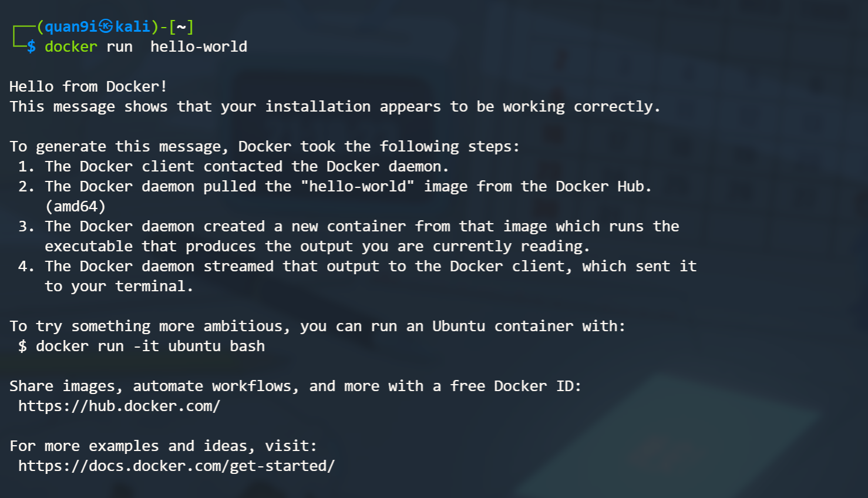The width and height of the screenshot is (868, 498).
Task: Click the green docker command word
Action: (71, 46)
